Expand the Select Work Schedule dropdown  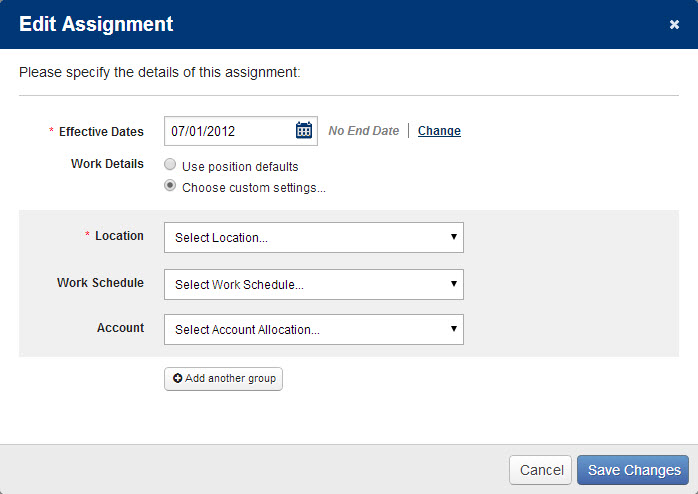pos(314,284)
